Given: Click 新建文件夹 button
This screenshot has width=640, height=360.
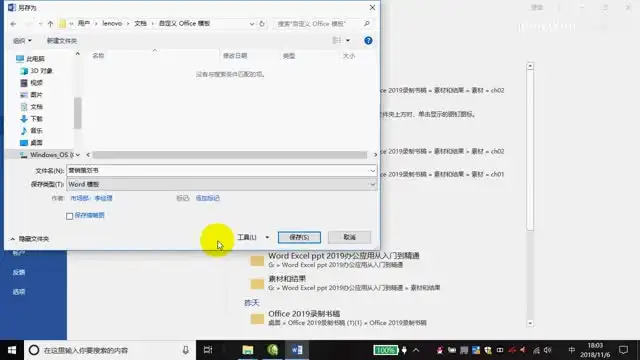Looking at the screenshot, I should [x=62, y=40].
